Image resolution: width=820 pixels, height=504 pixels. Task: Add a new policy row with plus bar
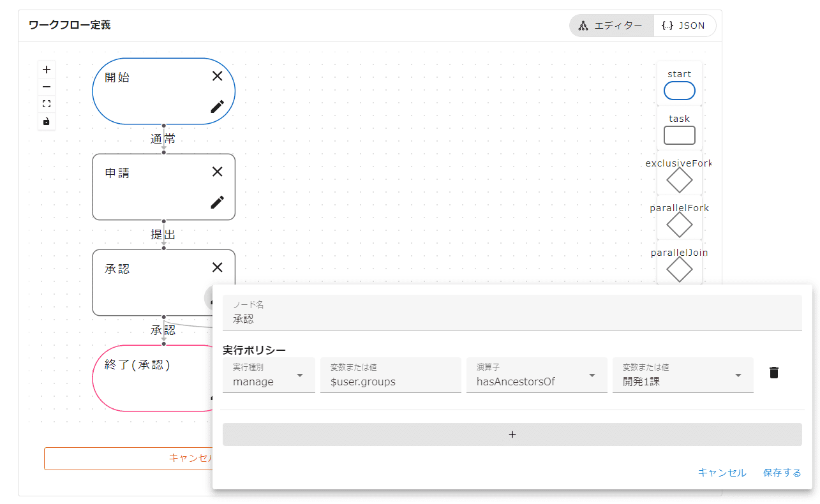pos(512,434)
